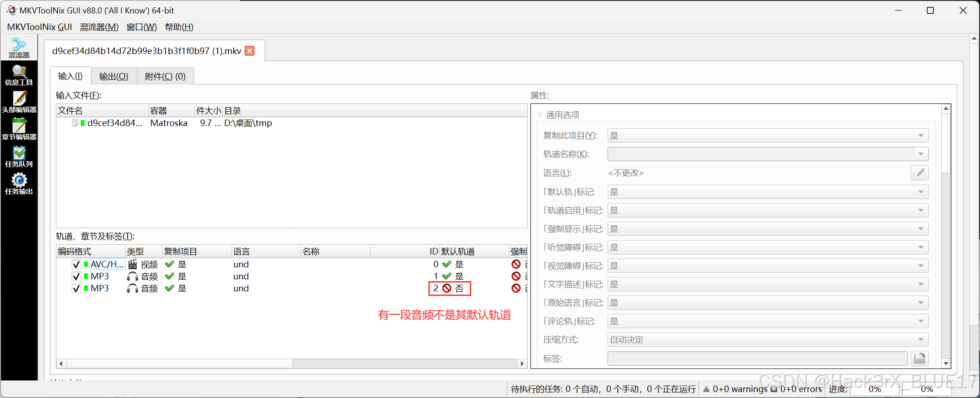Click the MKVToolNix app icon in title bar

pyautogui.click(x=11, y=10)
